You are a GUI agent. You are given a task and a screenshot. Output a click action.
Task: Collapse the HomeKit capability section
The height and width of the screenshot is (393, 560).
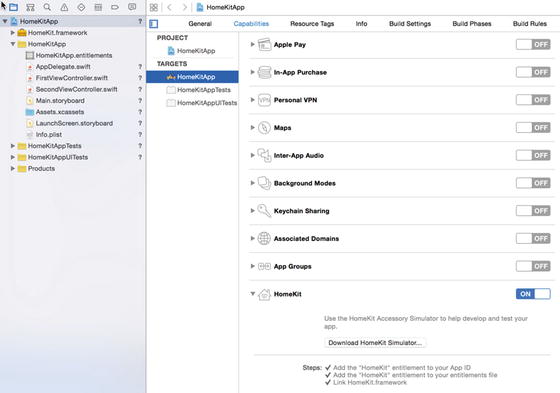pos(252,294)
